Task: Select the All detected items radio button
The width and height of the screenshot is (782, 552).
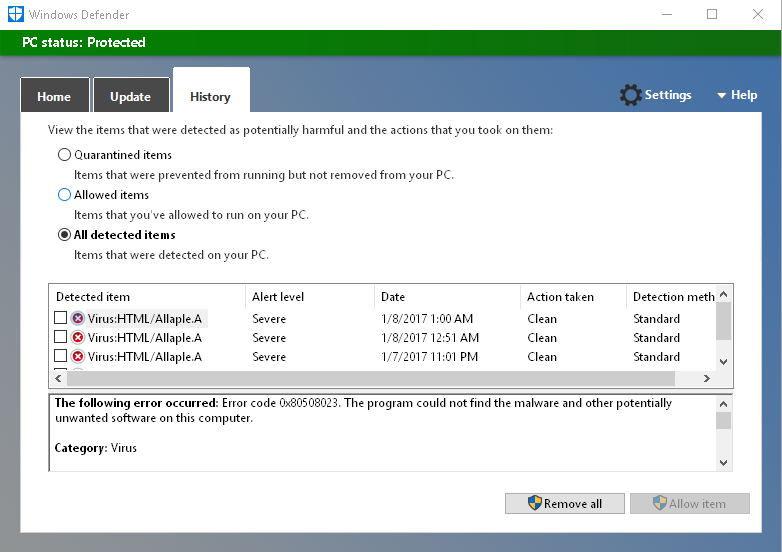Action: coord(64,234)
